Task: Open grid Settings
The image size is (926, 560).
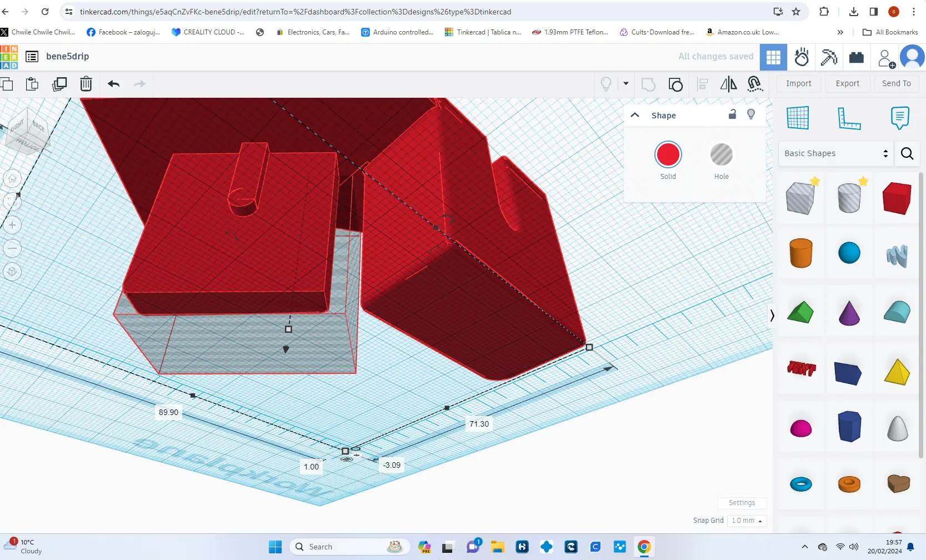Action: coord(742,503)
